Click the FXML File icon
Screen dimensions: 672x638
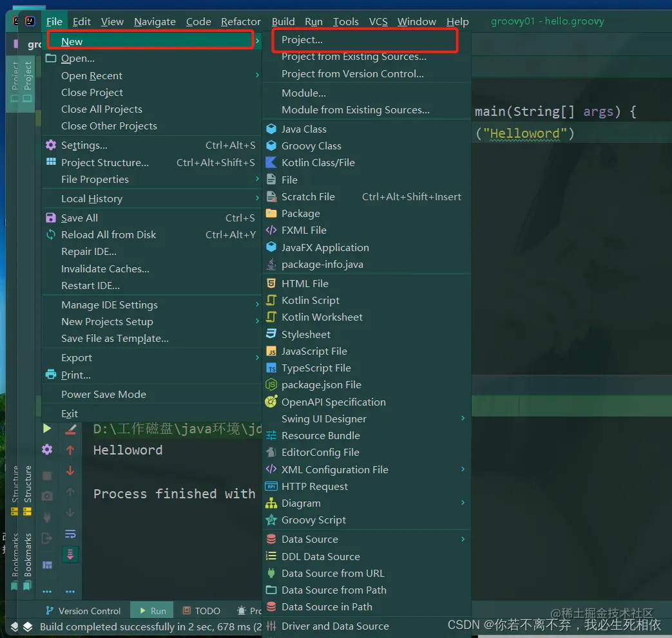tap(271, 230)
